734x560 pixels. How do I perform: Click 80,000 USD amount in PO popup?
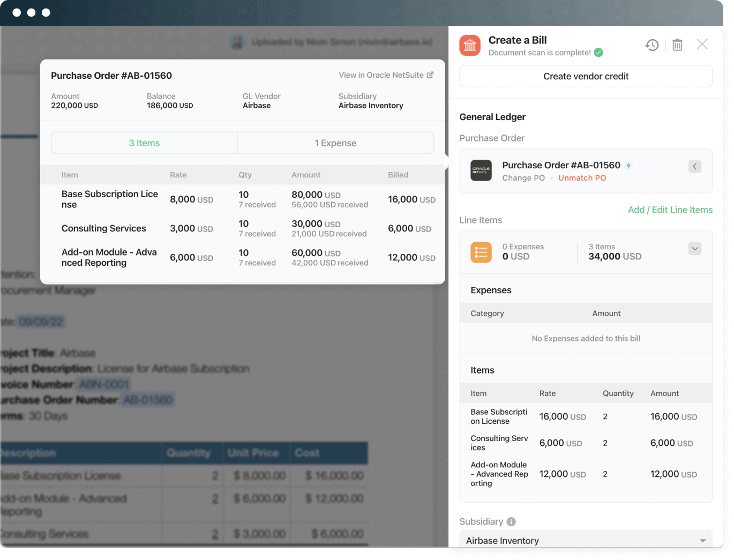(x=316, y=195)
